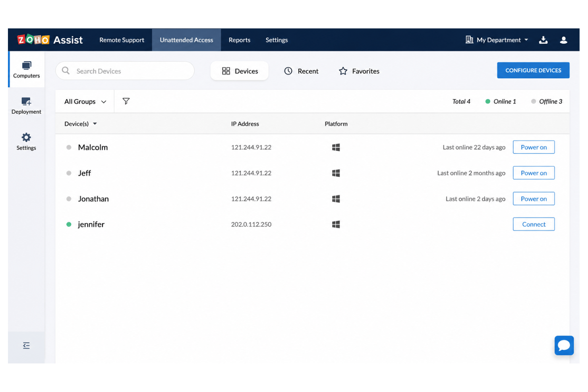Click Windows platform icon for Jonathan
This screenshot has height=392, width=588.
(336, 199)
